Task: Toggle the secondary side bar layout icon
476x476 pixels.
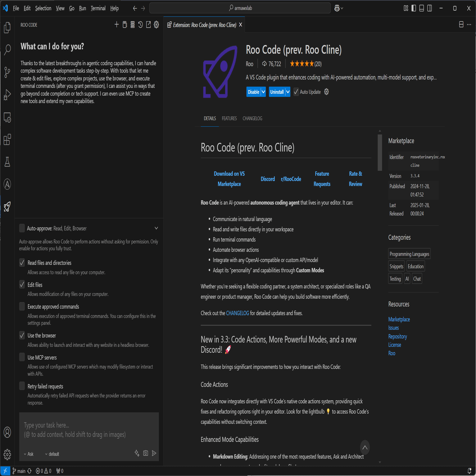Action: [429, 8]
